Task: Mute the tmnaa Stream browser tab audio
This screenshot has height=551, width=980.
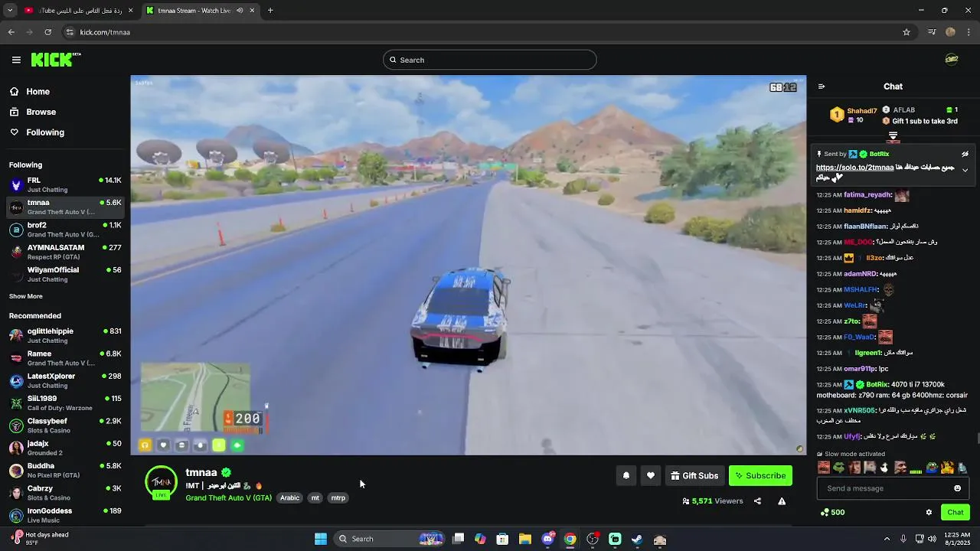Action: coord(240,11)
